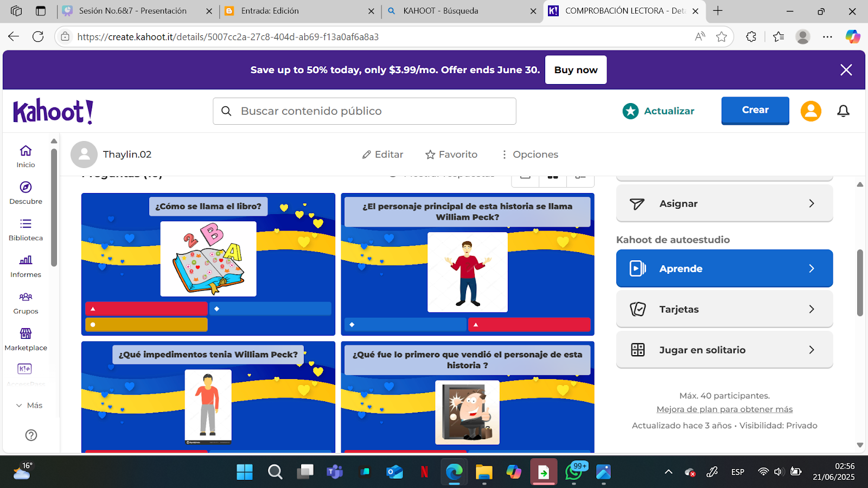Expand the Más sidebar section
Screen dimensions: 868x488
coord(29,405)
